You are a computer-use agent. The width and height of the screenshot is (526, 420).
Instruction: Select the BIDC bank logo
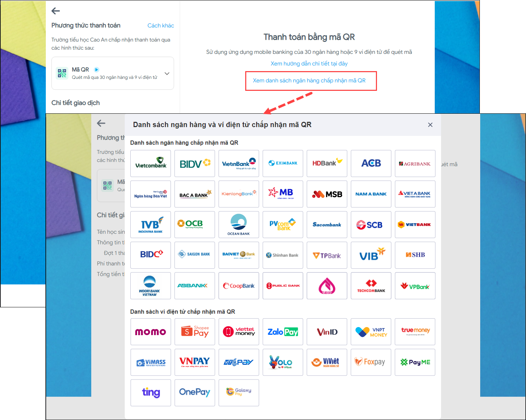[x=151, y=255]
